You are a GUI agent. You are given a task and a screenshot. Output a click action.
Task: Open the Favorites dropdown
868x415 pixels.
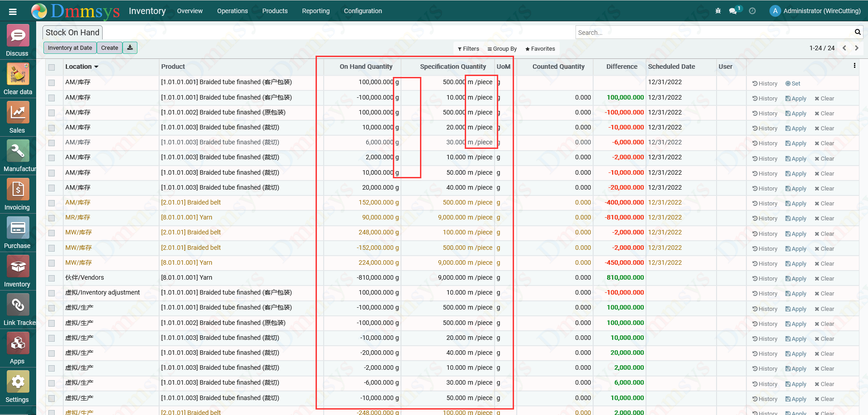tap(540, 49)
